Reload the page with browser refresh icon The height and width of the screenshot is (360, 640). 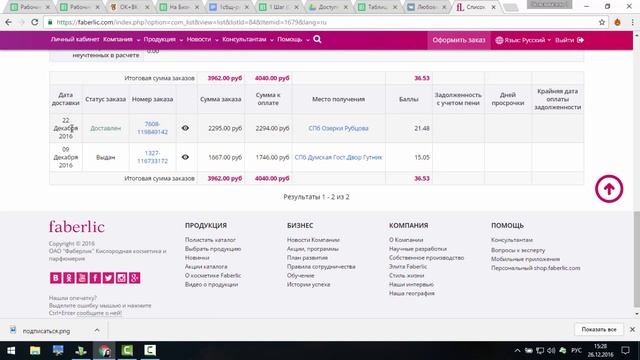point(35,22)
